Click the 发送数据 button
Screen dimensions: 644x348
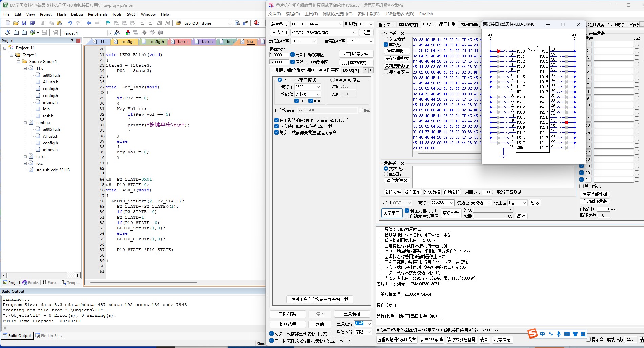[432, 192]
